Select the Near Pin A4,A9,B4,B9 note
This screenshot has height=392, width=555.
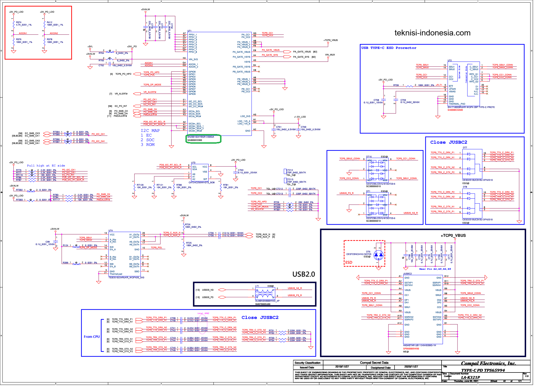[435, 269]
